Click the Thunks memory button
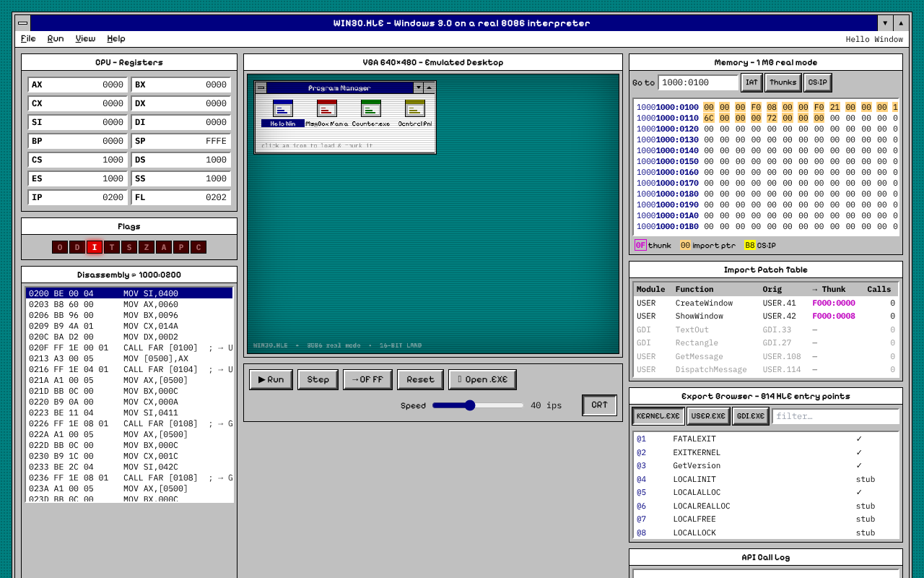924x578 pixels. [x=783, y=82]
